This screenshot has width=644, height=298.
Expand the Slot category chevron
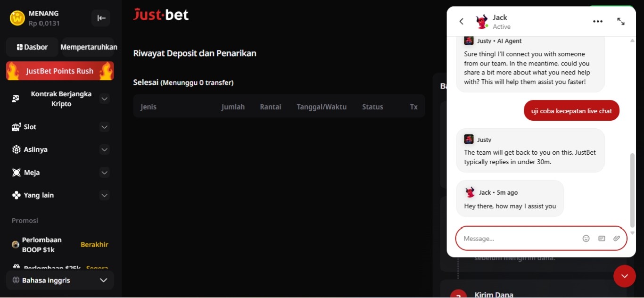coord(105,127)
